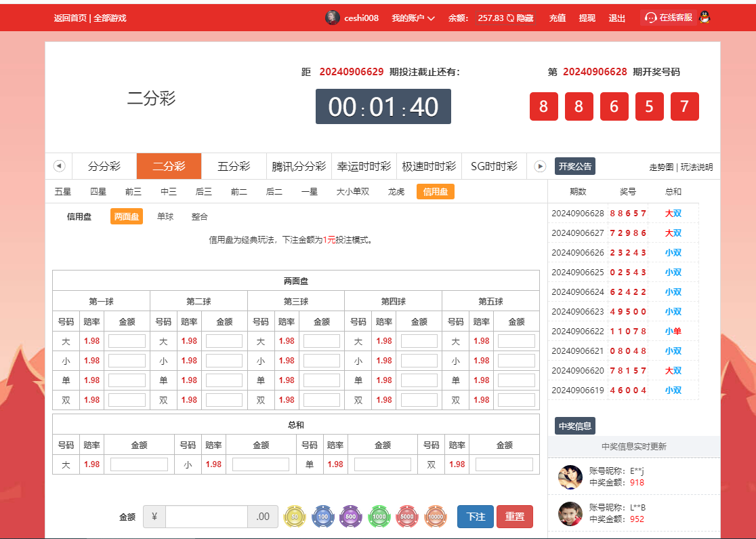Click the ceshi008 user avatar
Screen dimensions: 756x539
(x=332, y=18)
